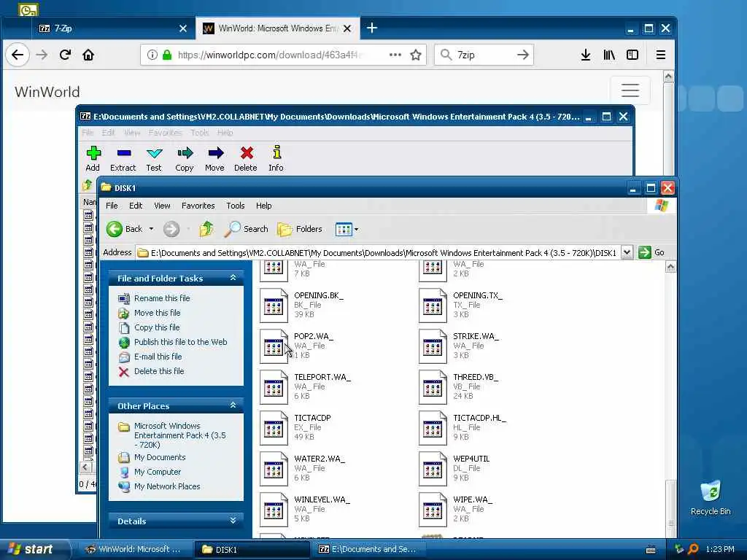Screen dimensions: 747x560
Task: Open the Recycle Bin on the desktop
Action: coord(711,497)
